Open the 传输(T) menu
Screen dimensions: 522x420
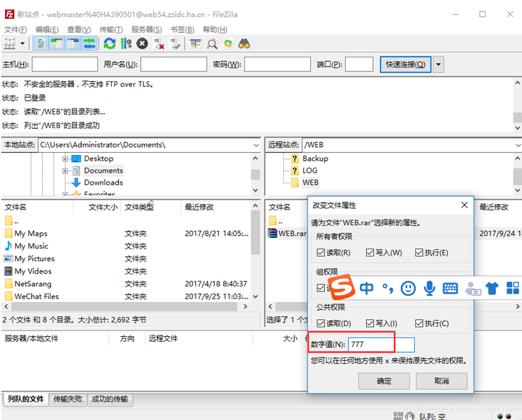tap(111, 30)
